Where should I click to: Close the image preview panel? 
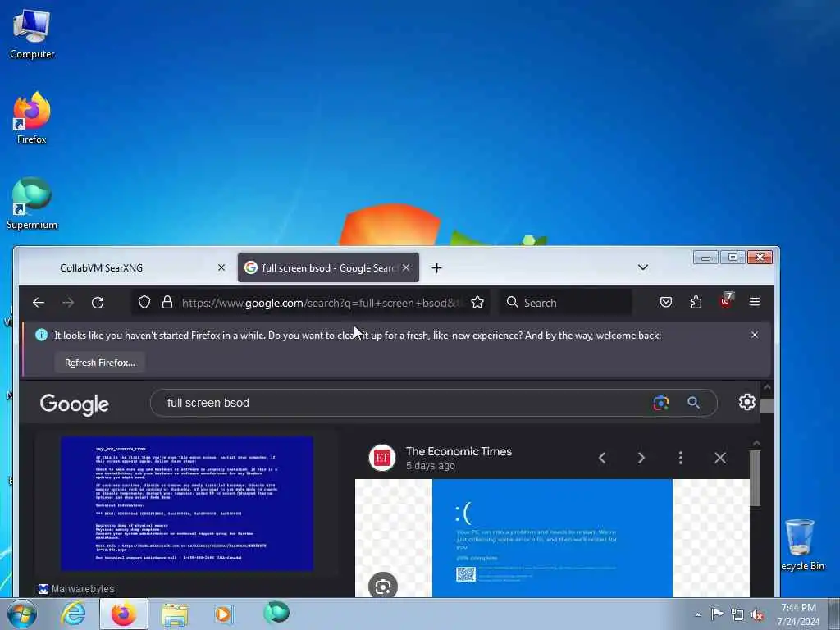[720, 458]
